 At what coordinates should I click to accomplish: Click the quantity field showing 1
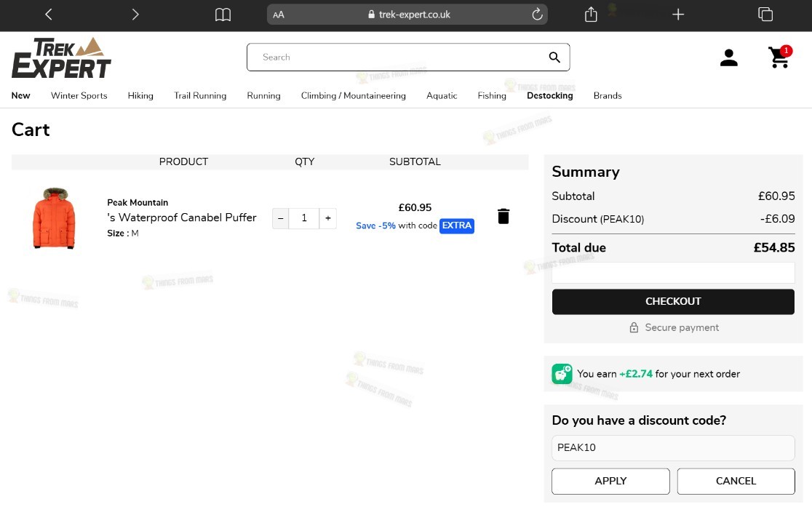tap(304, 218)
